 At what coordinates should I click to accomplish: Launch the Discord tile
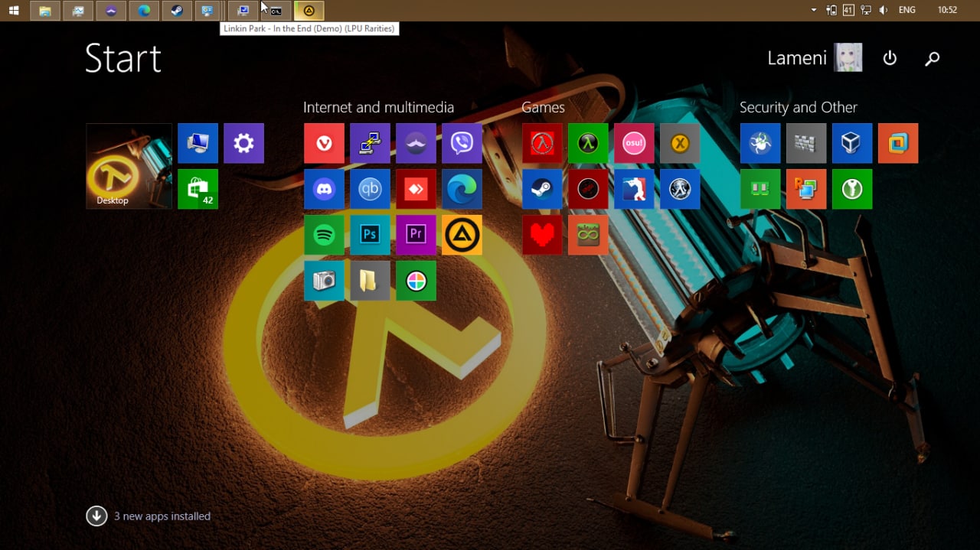[324, 189]
